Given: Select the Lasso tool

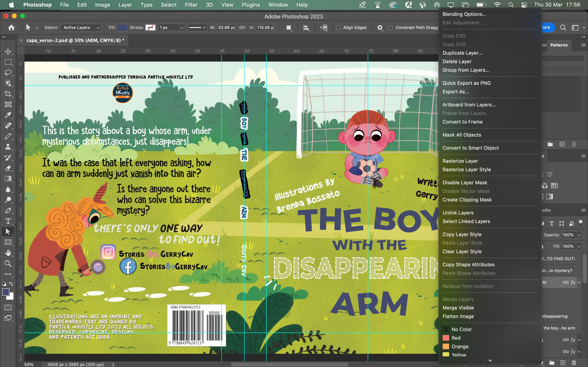Looking at the screenshot, I should [x=8, y=73].
